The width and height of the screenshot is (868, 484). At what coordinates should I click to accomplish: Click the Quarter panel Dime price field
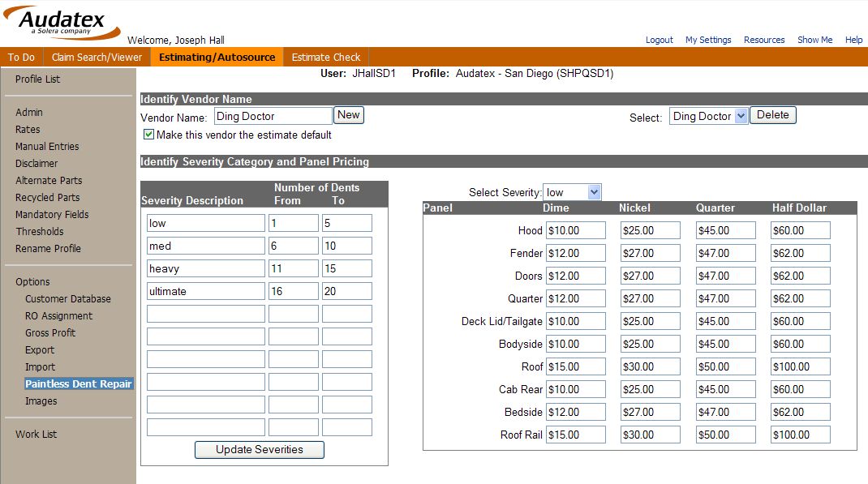(x=576, y=298)
